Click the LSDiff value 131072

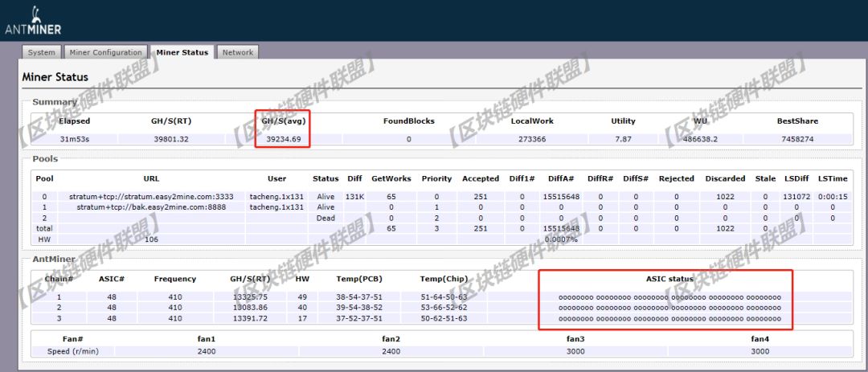[x=796, y=197]
